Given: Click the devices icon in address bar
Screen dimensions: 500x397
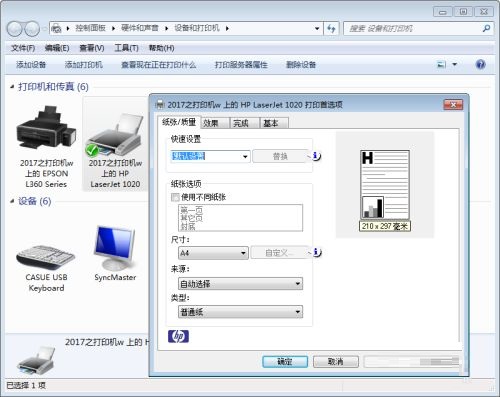Looking at the screenshot, I should coord(57,29).
